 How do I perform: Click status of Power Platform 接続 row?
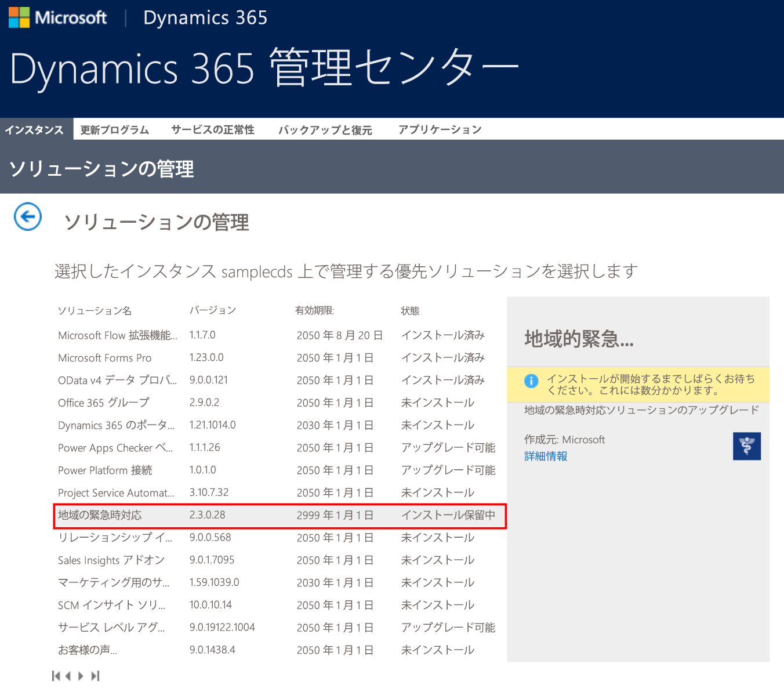tap(448, 470)
